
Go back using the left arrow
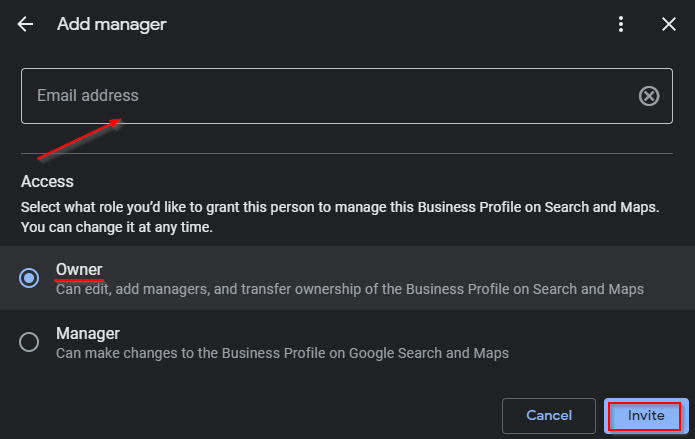(x=25, y=24)
